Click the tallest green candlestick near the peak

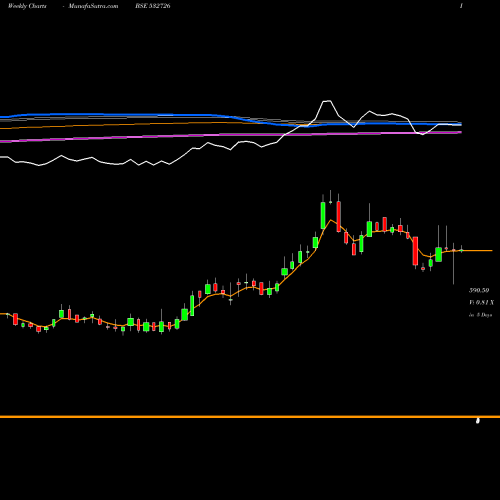click(323, 215)
